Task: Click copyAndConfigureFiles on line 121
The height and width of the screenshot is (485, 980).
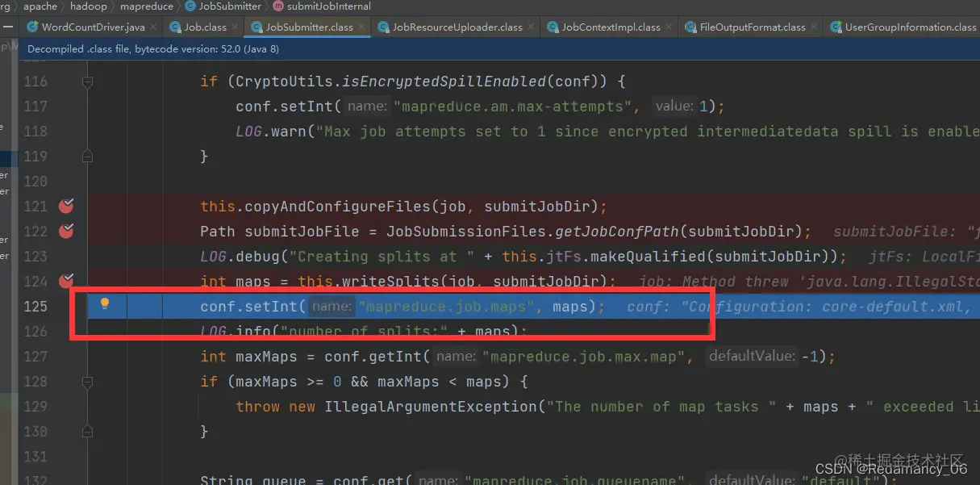Action: (333, 207)
